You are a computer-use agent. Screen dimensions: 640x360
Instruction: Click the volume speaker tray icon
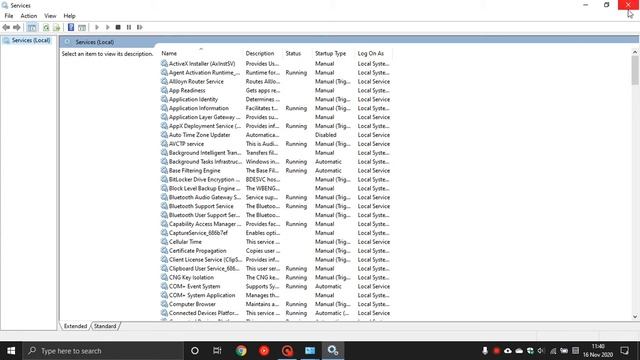(541, 351)
